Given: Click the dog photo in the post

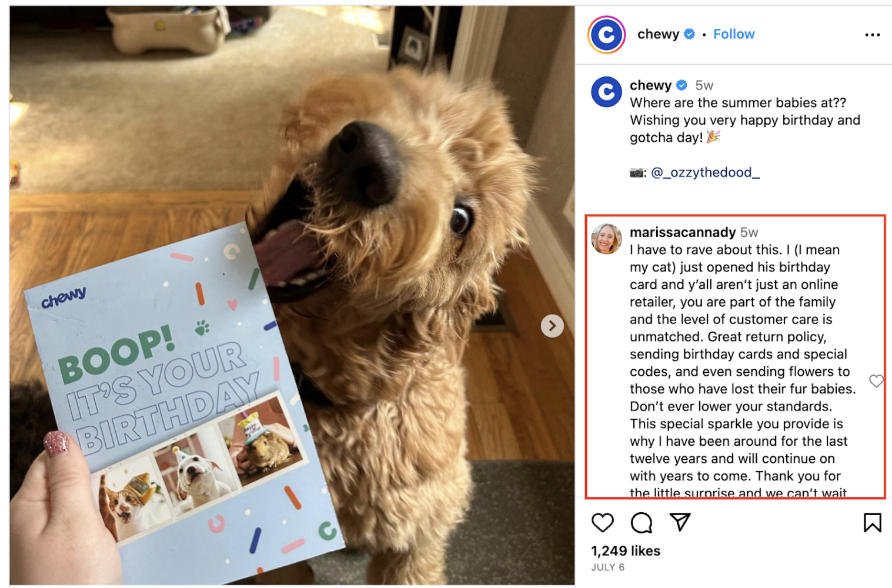Looking at the screenshot, I should click(x=292, y=295).
